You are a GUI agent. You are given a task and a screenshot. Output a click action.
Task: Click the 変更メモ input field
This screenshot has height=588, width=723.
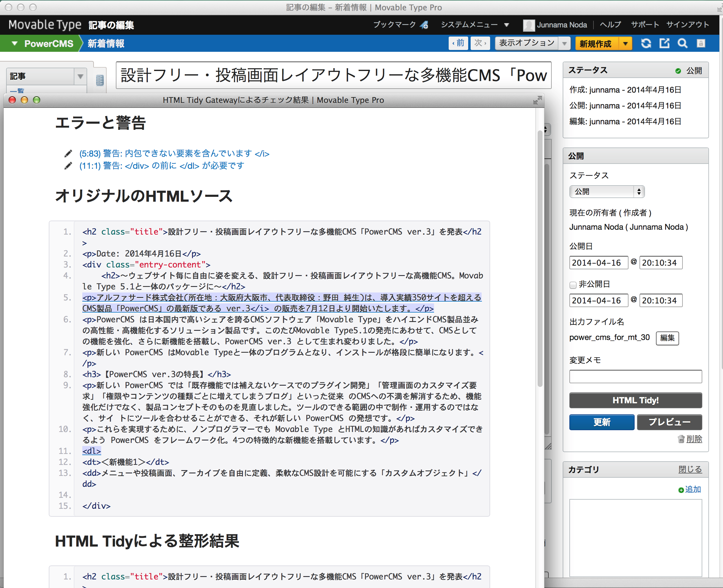click(635, 376)
